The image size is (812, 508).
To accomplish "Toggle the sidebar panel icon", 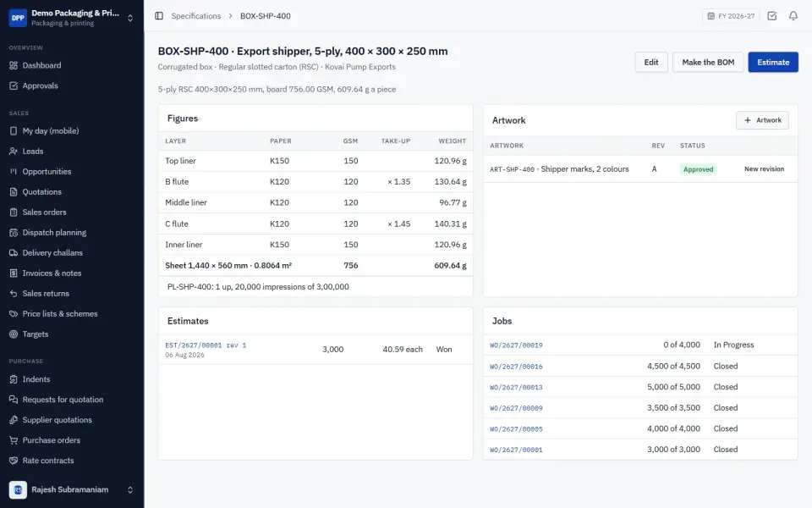I will pyautogui.click(x=159, y=16).
